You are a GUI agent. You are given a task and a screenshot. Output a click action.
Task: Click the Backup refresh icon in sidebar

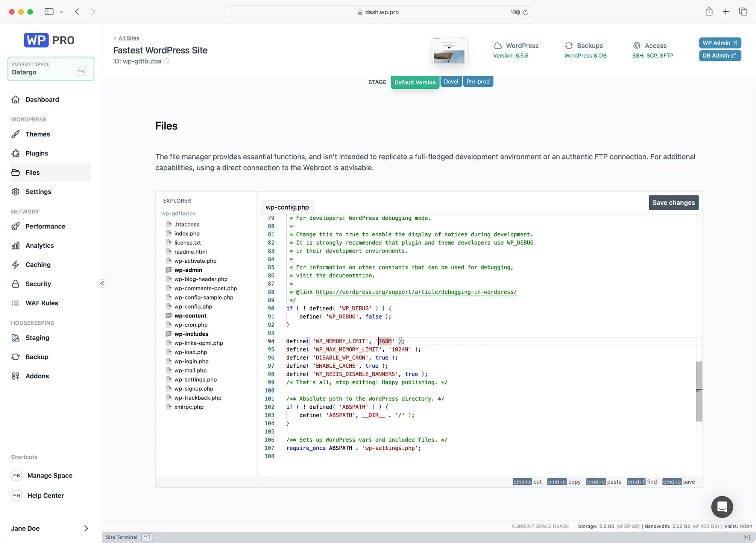(15, 357)
